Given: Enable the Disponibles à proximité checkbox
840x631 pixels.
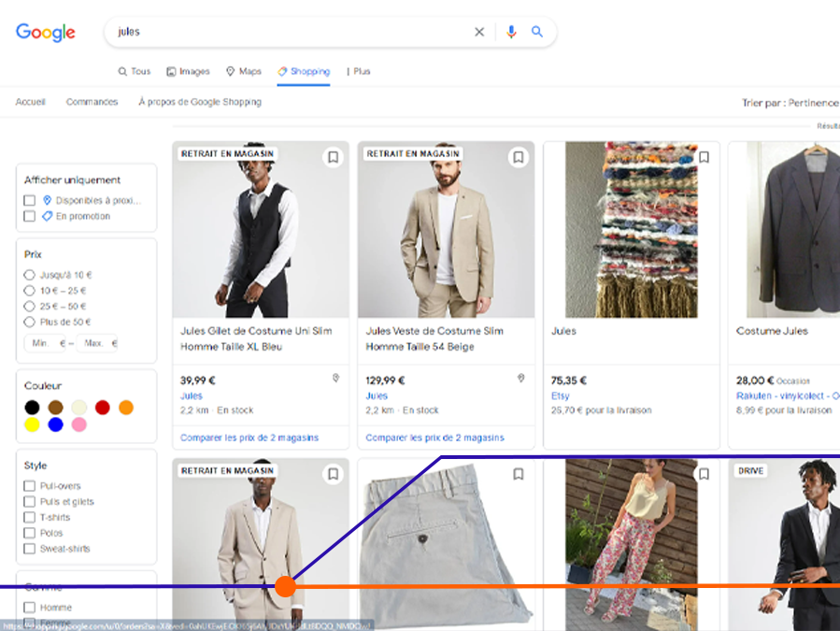Looking at the screenshot, I should 30,200.
